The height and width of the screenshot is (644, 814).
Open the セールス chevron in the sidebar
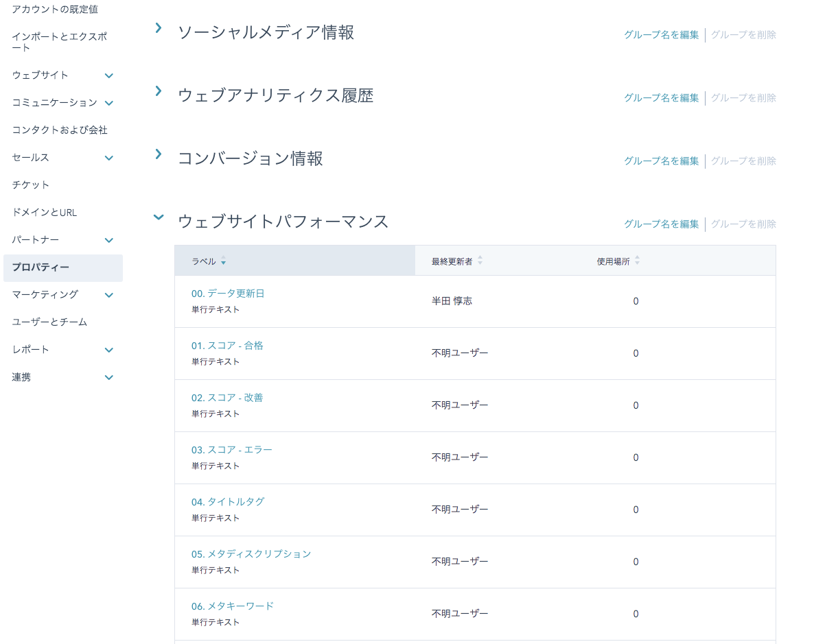pyautogui.click(x=108, y=158)
